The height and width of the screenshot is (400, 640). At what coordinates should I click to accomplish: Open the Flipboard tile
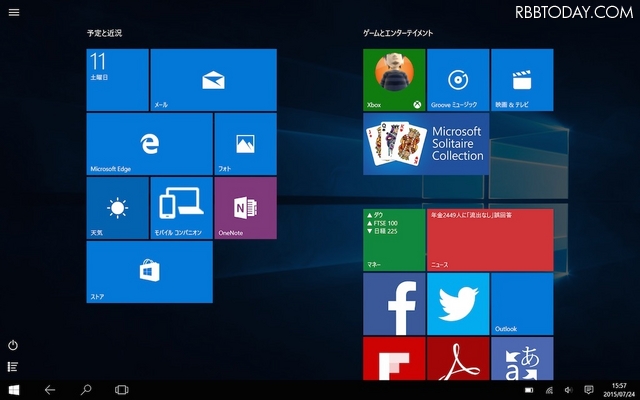click(x=394, y=358)
